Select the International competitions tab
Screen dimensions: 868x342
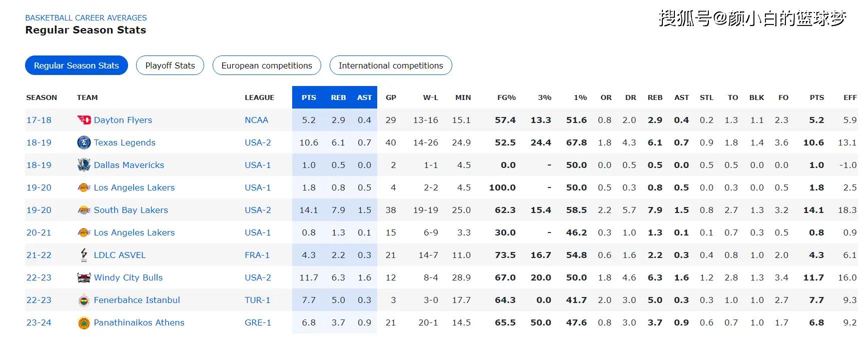(391, 65)
